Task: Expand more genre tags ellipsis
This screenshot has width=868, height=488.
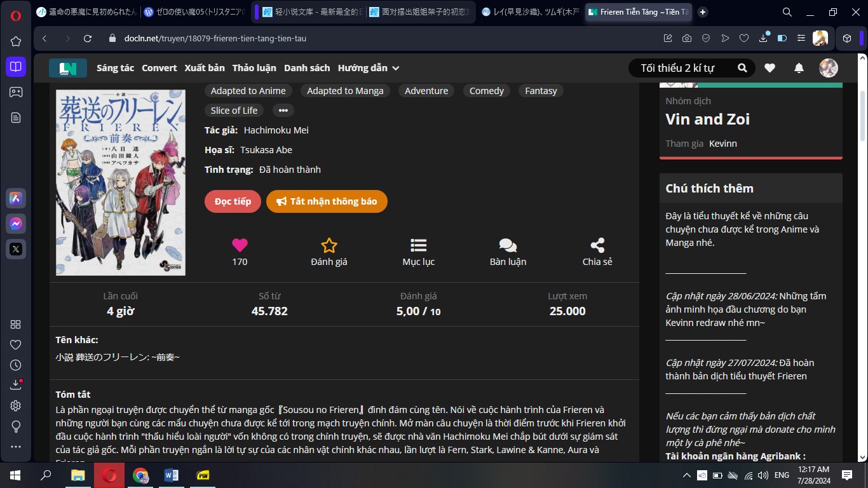Action: point(283,111)
